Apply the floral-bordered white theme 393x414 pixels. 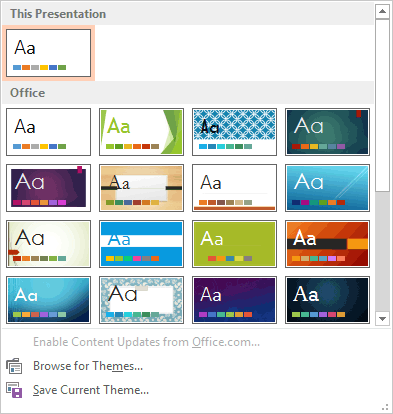tap(141, 300)
